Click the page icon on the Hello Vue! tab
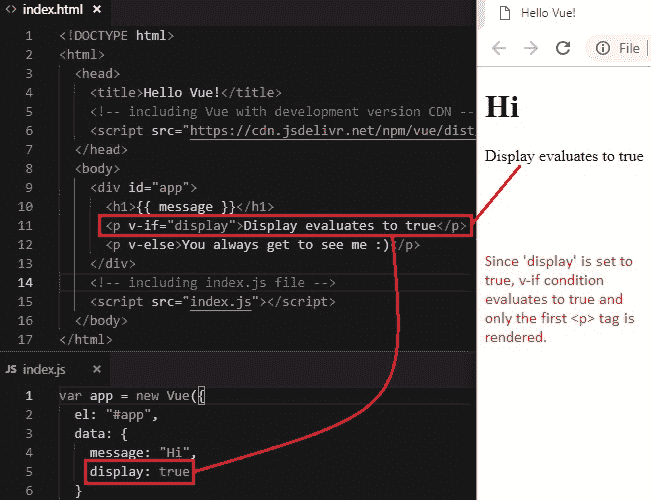Screen dimensions: 653x501 pyautogui.click(x=505, y=13)
